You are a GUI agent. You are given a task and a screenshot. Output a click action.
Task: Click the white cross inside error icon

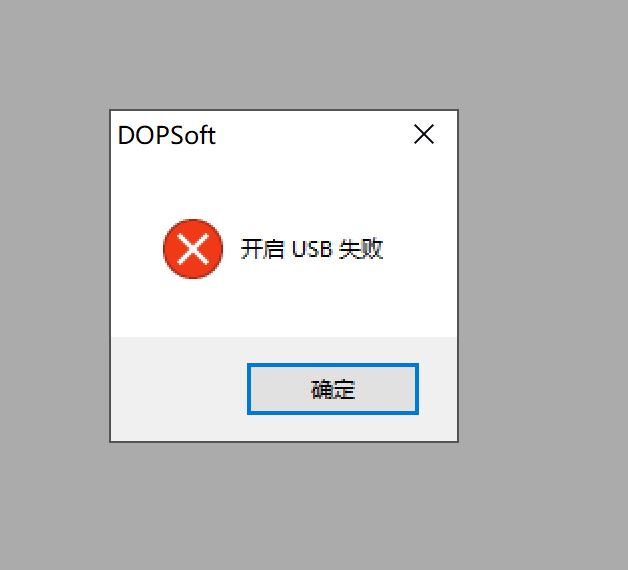pyautogui.click(x=193, y=249)
